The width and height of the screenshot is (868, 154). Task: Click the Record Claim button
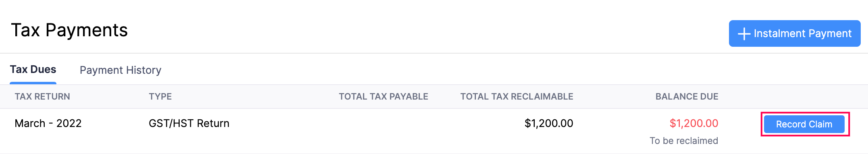point(804,124)
